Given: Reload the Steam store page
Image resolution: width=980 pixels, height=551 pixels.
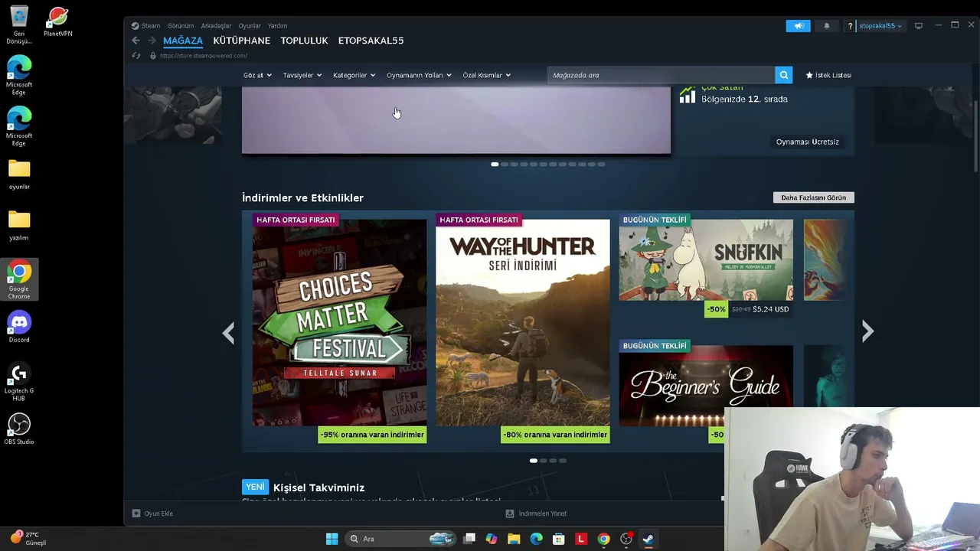Looking at the screenshot, I should 136,56.
